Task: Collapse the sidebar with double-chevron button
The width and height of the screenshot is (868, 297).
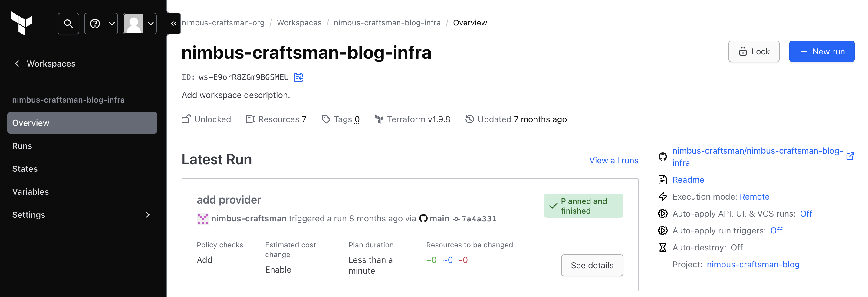Action: (x=174, y=24)
